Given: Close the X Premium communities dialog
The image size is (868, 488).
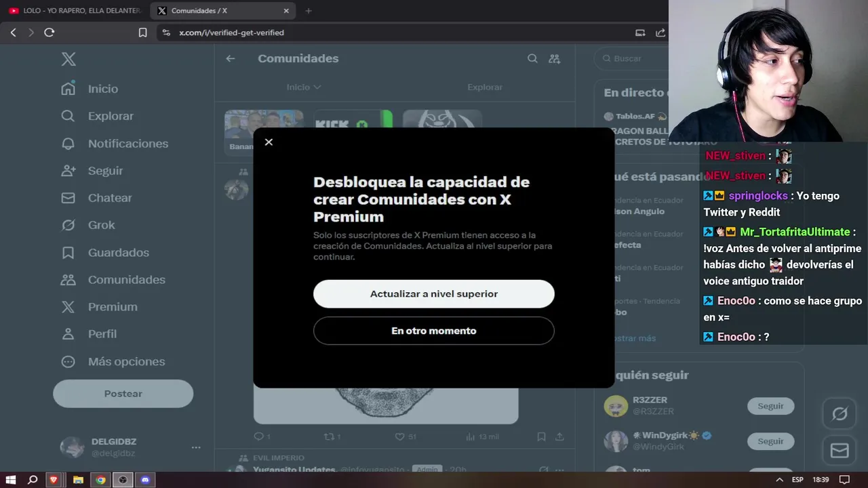Looking at the screenshot, I should point(269,142).
